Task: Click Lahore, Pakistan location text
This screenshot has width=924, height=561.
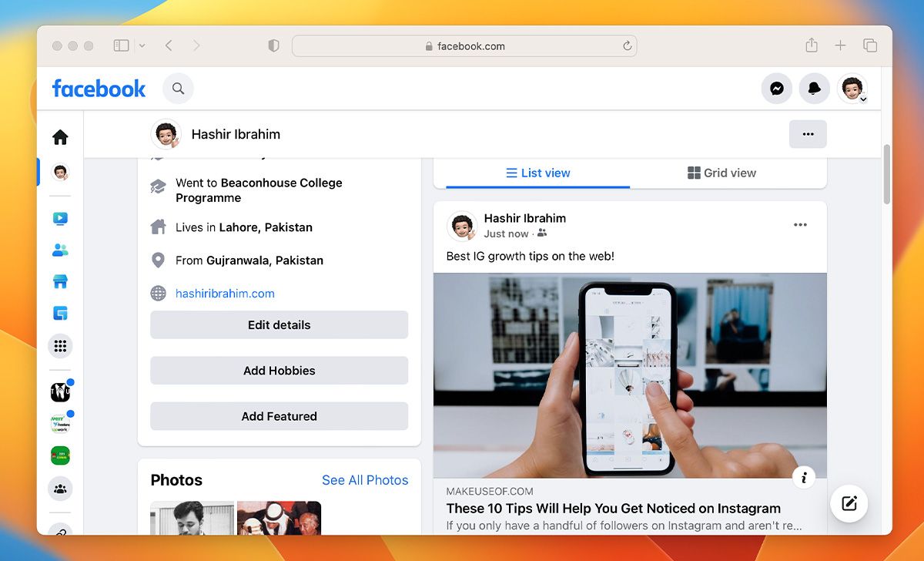Action: click(x=266, y=227)
